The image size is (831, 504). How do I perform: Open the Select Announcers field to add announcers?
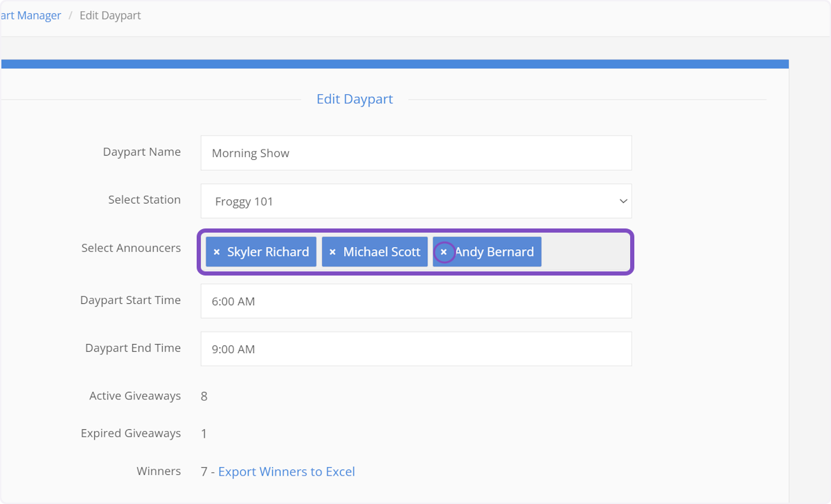coord(585,251)
